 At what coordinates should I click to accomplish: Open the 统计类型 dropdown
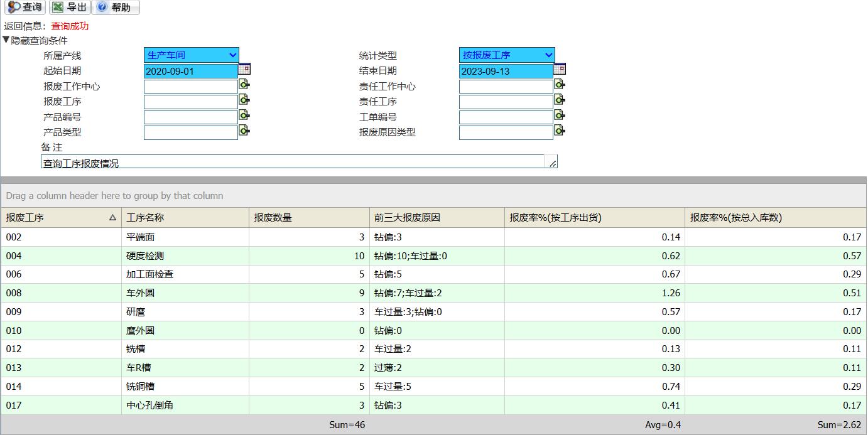coord(506,55)
